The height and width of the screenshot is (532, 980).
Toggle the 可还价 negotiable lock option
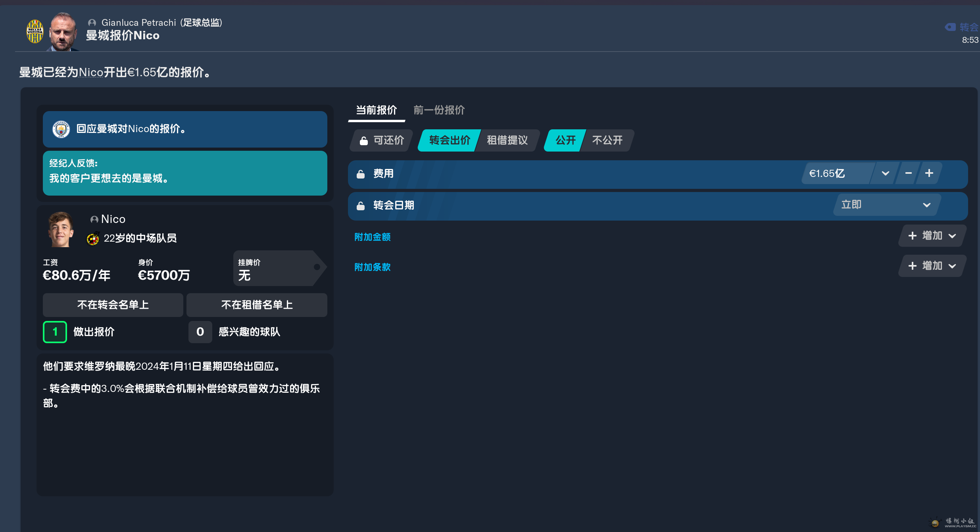382,140
